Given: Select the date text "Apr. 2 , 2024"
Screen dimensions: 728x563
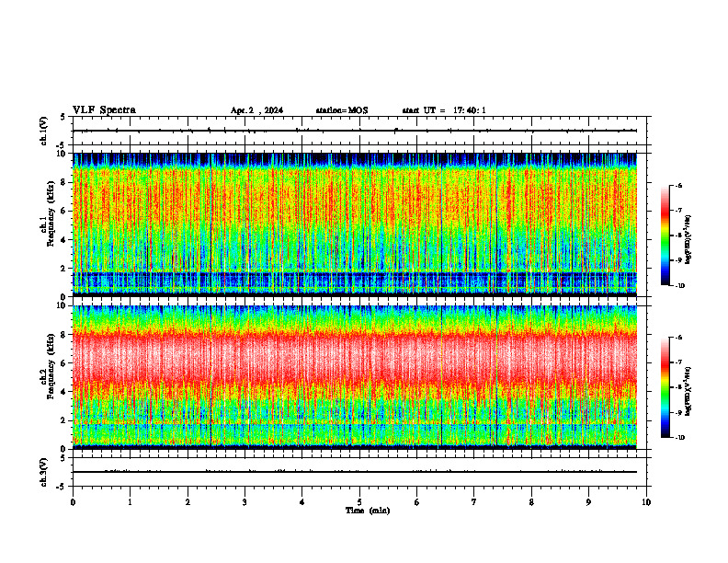Looking at the screenshot, I should 256,110.
